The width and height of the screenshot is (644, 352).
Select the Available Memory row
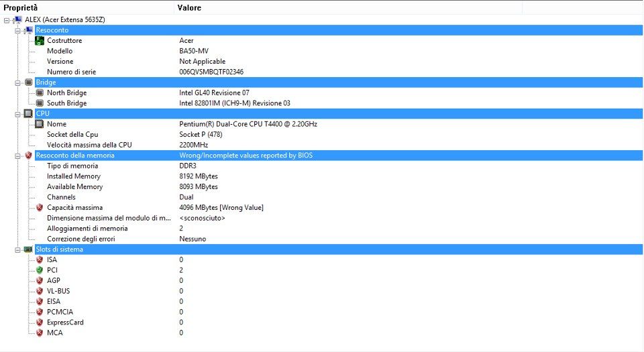click(74, 186)
